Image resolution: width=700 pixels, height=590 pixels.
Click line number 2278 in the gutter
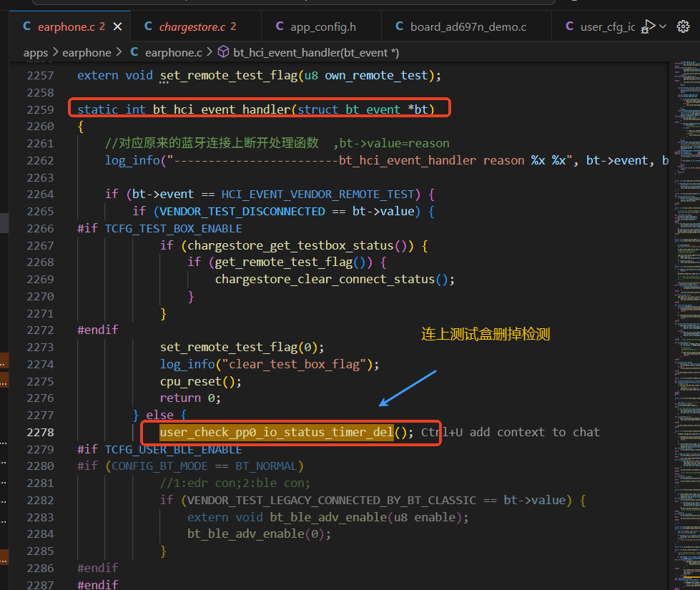[x=40, y=433]
